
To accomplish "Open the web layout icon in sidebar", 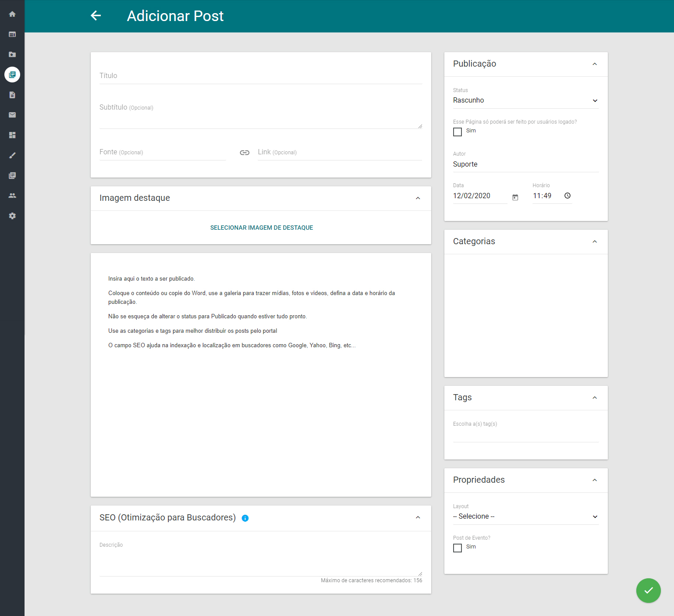I will coord(12,34).
